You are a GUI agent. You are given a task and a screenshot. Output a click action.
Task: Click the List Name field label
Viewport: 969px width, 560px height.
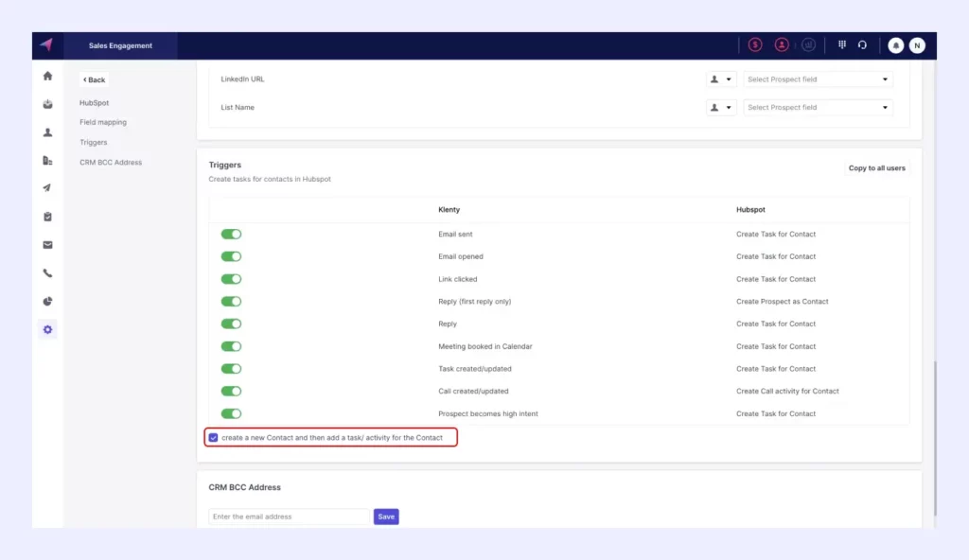tap(238, 108)
